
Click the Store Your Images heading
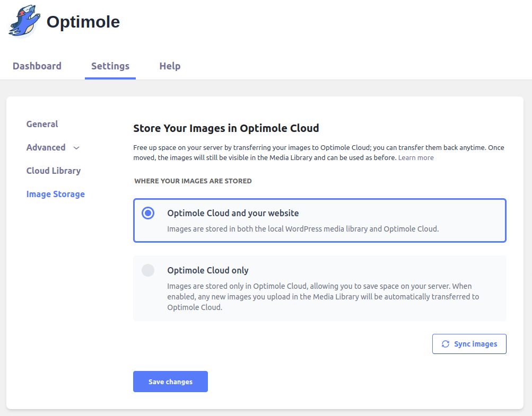coord(226,128)
